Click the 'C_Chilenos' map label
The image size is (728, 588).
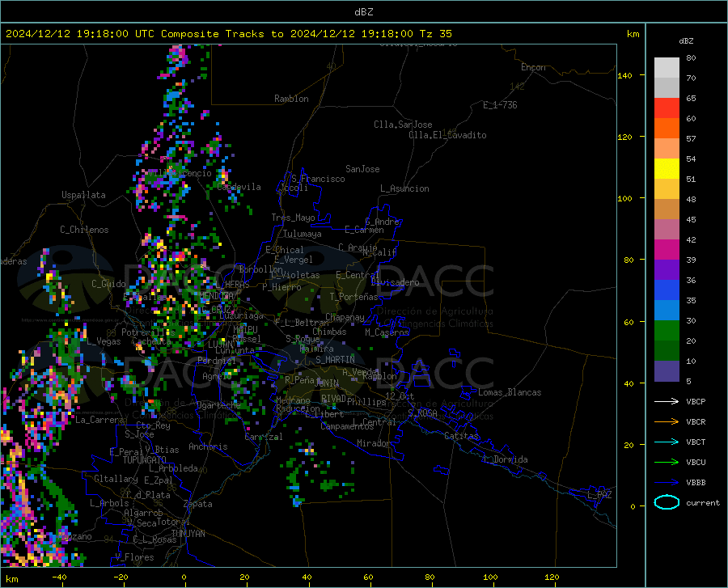click(x=84, y=230)
